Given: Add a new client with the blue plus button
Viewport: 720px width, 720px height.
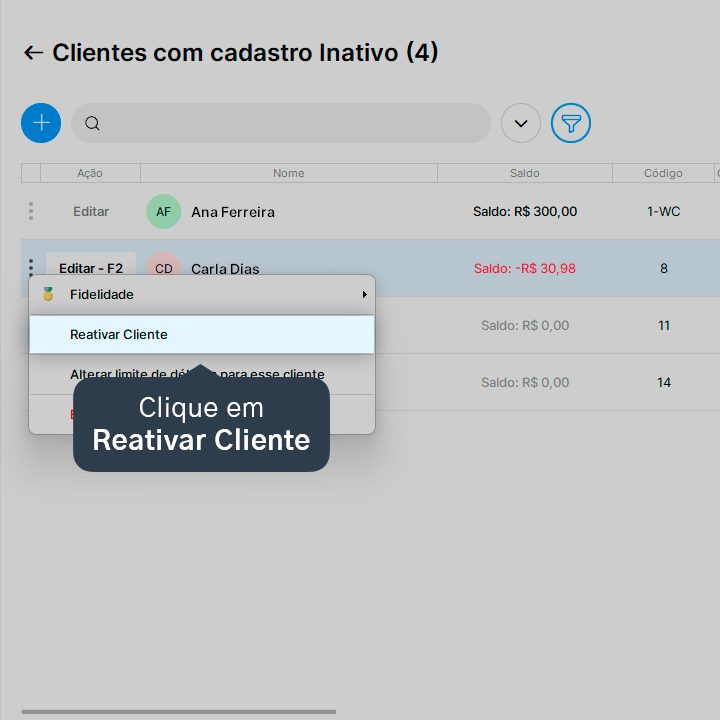Looking at the screenshot, I should tap(41, 123).
